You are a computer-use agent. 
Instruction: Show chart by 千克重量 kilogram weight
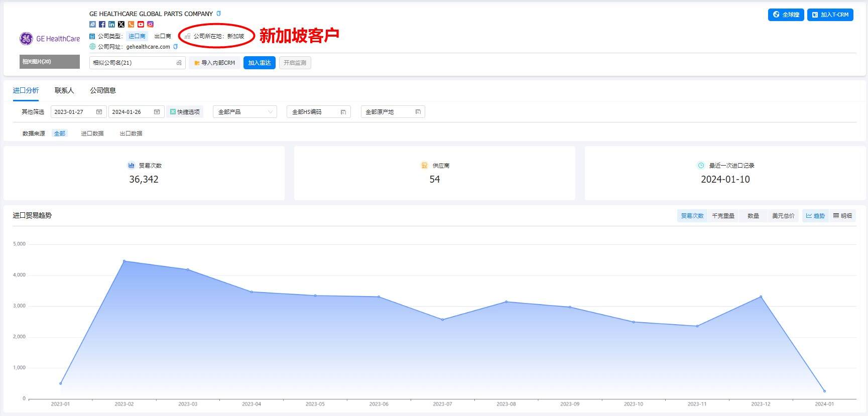click(723, 216)
